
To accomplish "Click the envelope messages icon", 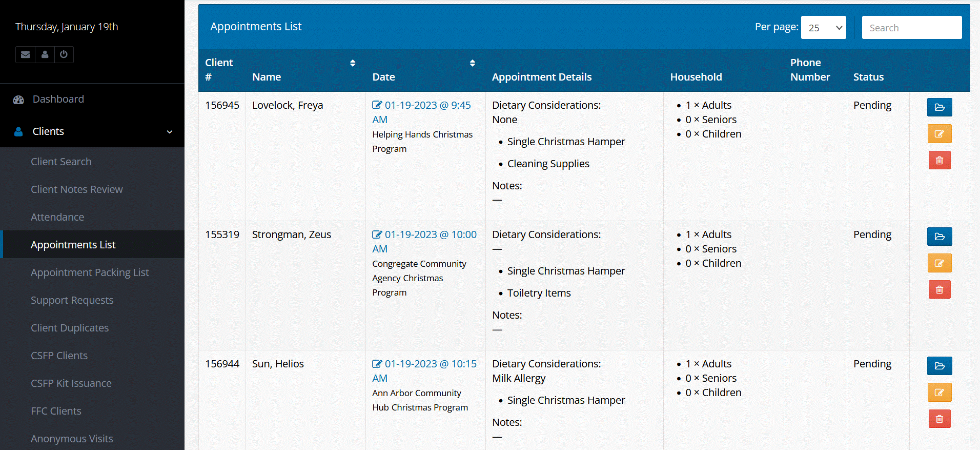I will click(x=25, y=54).
